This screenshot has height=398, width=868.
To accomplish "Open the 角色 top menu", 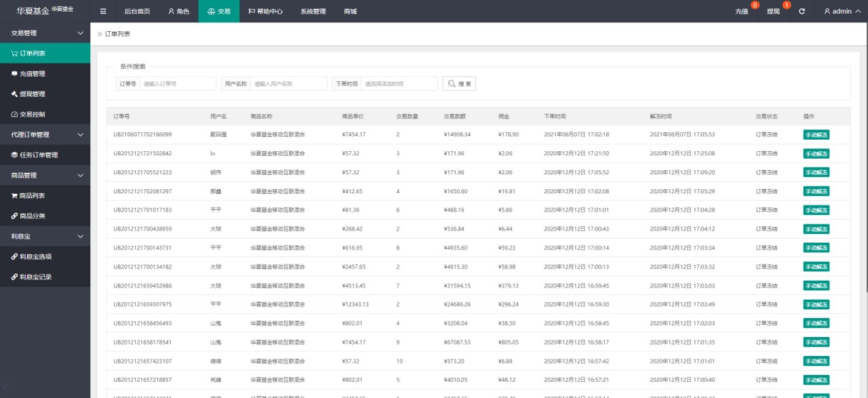I will [x=178, y=12].
